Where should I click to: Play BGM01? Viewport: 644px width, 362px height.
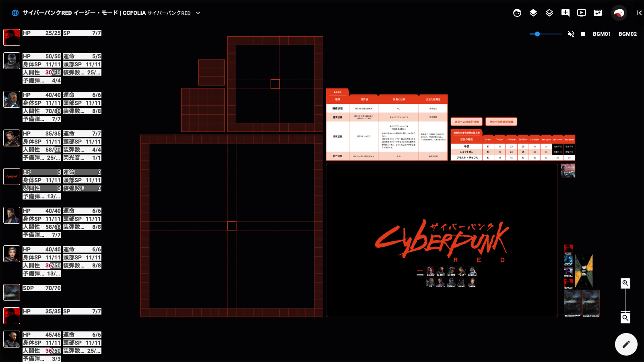click(602, 34)
